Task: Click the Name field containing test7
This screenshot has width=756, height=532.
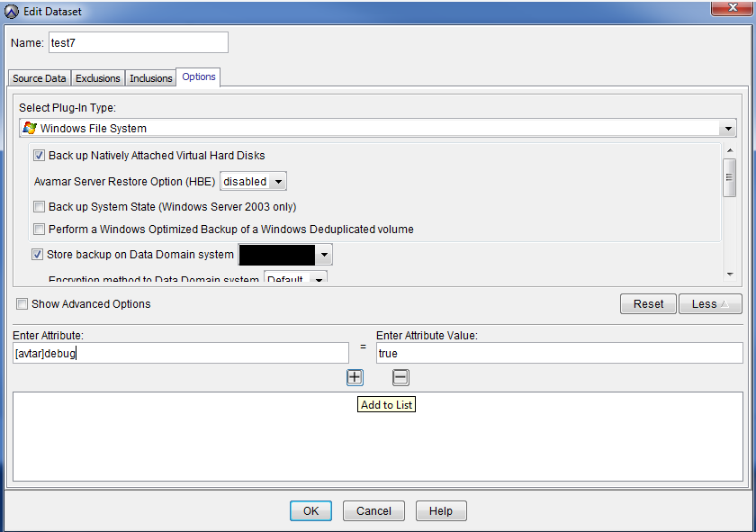Action: [x=139, y=43]
